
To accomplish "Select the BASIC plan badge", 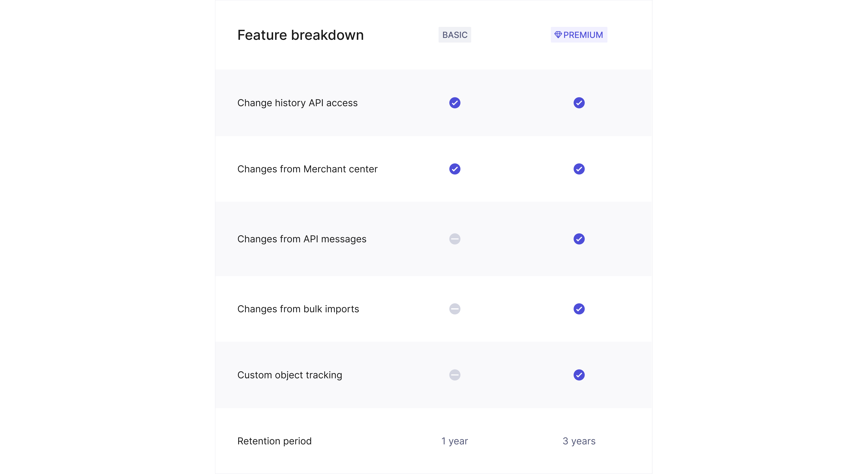I will point(455,35).
